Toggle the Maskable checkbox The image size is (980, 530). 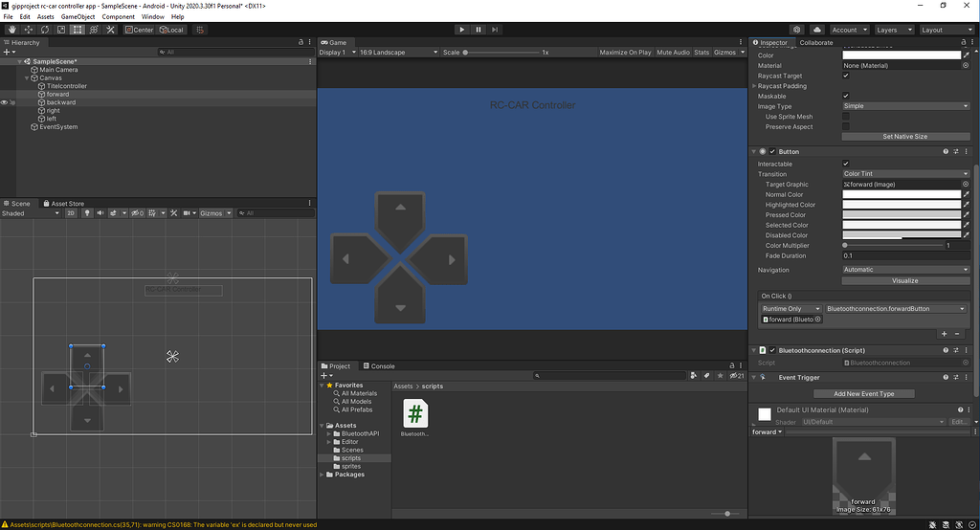click(x=845, y=96)
